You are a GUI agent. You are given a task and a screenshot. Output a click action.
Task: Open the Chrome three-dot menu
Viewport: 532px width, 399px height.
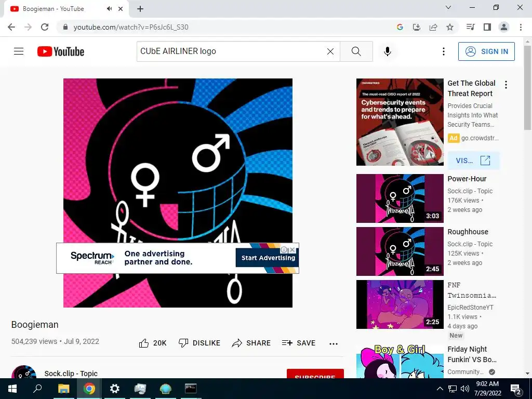click(521, 27)
